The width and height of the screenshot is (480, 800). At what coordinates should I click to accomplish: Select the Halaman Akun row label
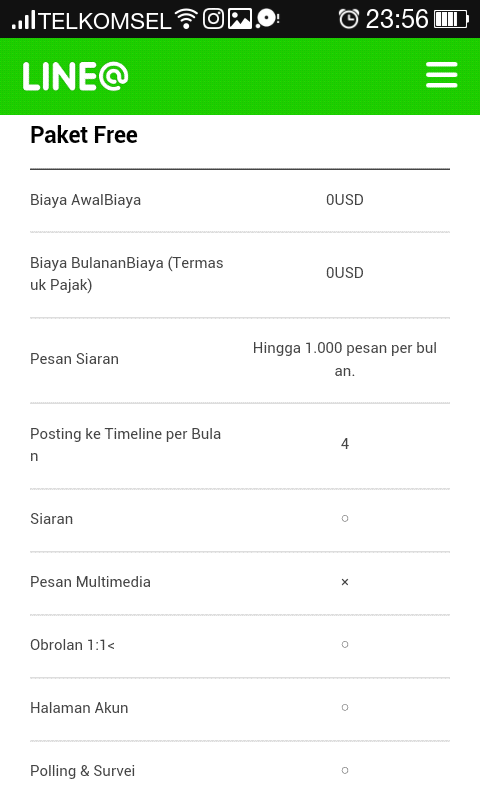click(x=79, y=708)
